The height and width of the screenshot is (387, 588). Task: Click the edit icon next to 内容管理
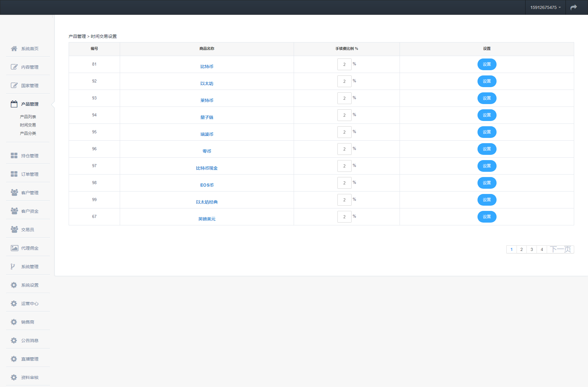coord(14,67)
